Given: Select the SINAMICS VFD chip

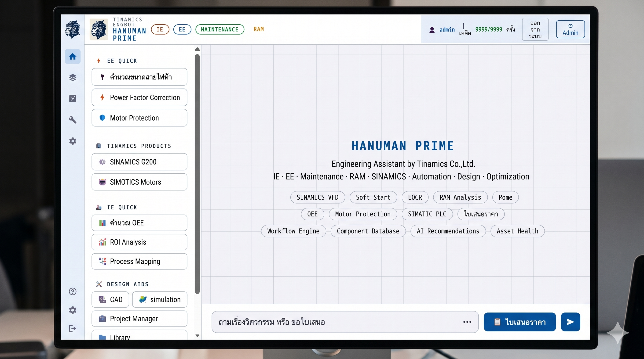Looking at the screenshot, I should point(318,197).
